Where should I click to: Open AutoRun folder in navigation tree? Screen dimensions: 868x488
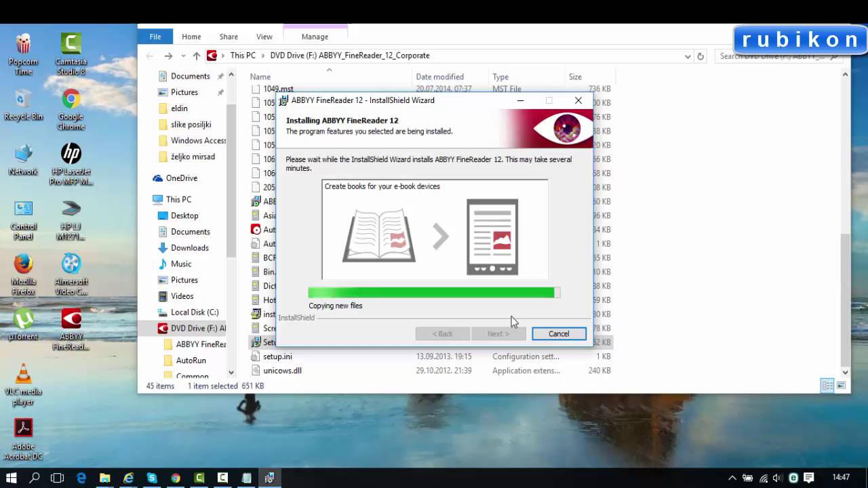pyautogui.click(x=191, y=361)
